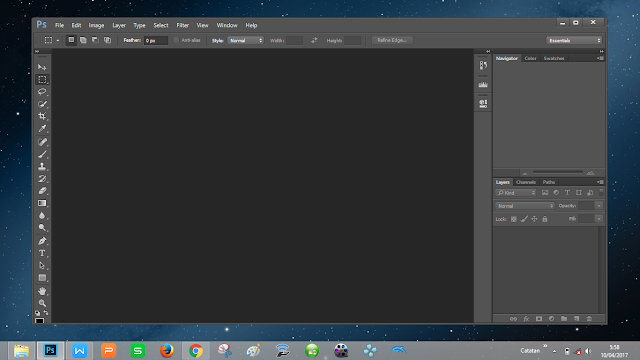Screen dimensions: 640x360
Task: Switch to the Channels tab
Action: [x=526, y=182]
